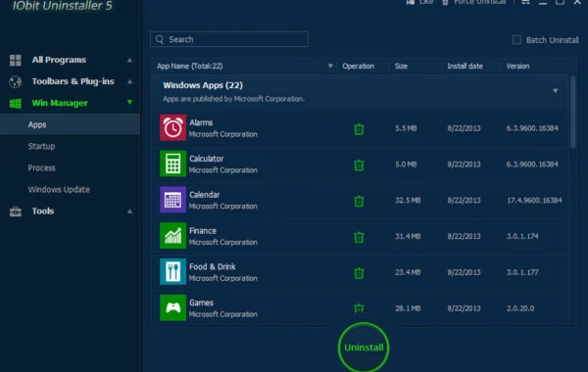The width and height of the screenshot is (588, 372).
Task: Click the Like thumbs-up icon
Action: click(411, 2)
